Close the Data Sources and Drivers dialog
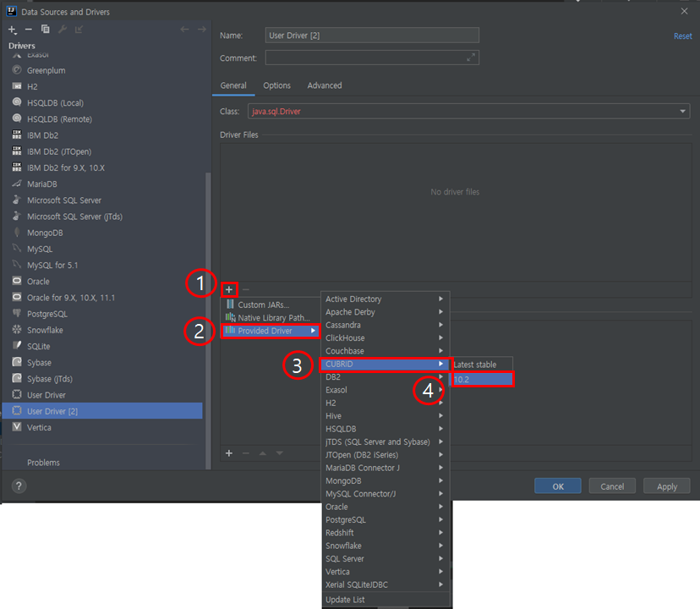 (685, 11)
